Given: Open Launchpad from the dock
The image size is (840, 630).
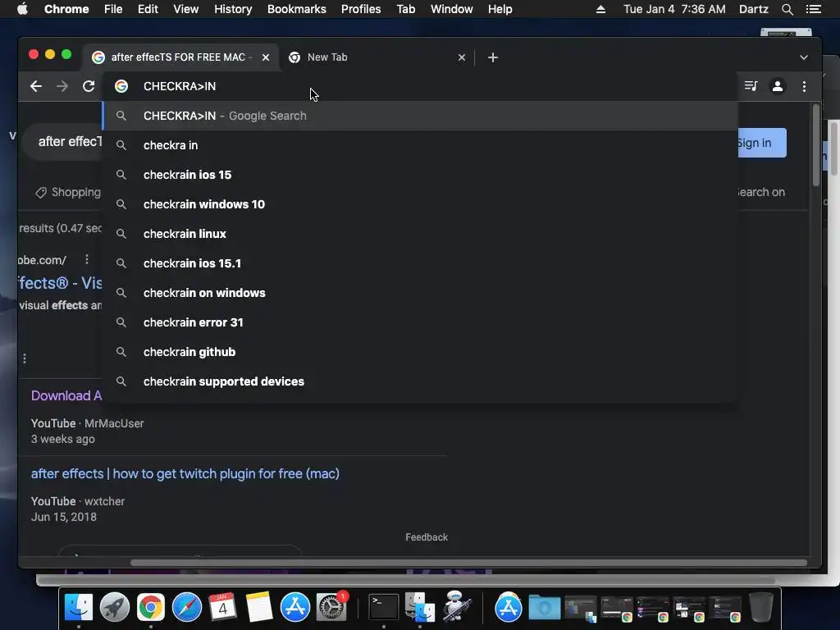Looking at the screenshot, I should pyautogui.click(x=115, y=608).
